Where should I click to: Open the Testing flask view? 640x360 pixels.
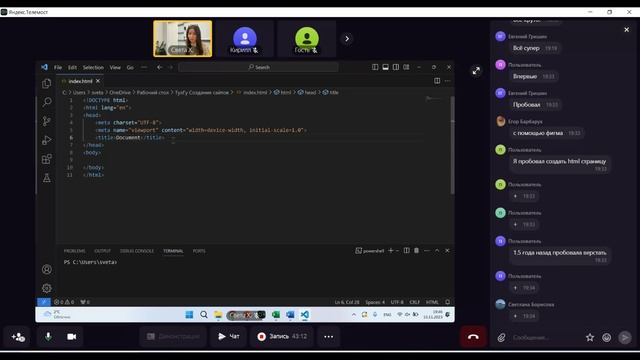pyautogui.click(x=47, y=178)
